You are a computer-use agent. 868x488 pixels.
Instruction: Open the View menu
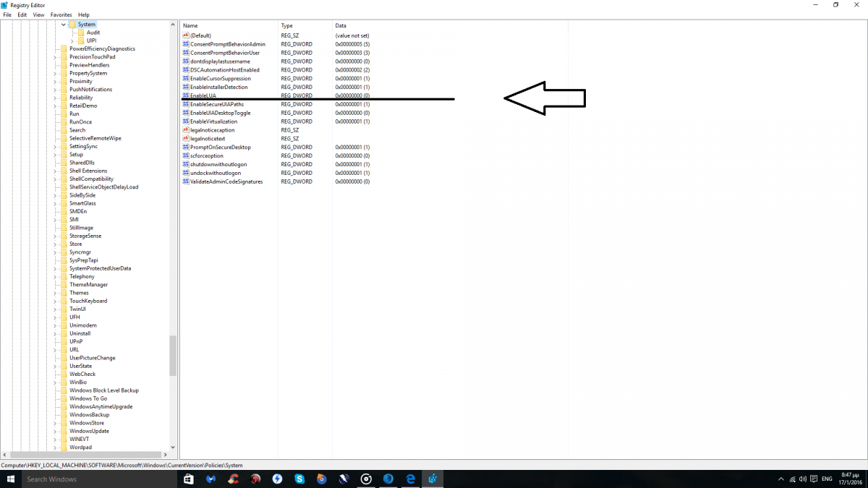(x=38, y=14)
